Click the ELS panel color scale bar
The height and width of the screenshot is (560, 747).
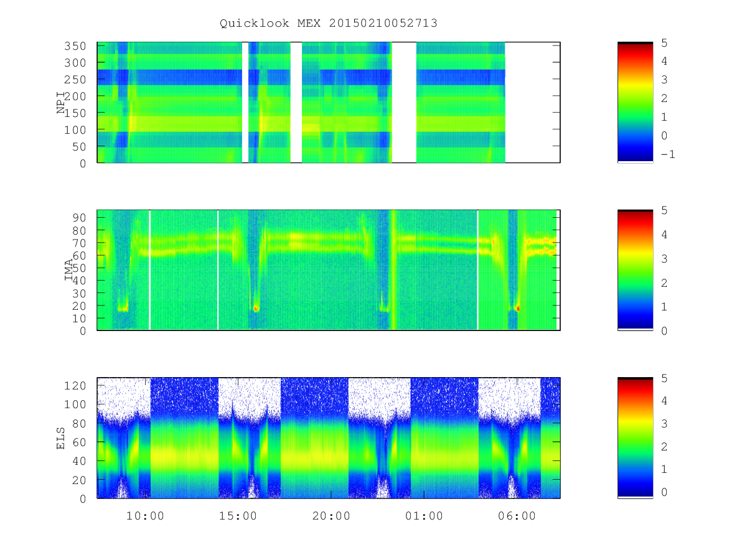click(x=635, y=437)
